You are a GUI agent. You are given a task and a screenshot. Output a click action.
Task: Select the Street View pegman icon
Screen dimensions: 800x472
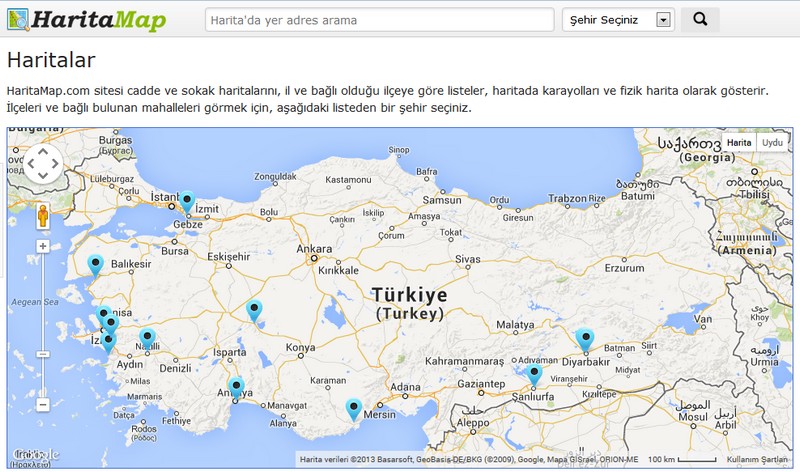coord(43,215)
